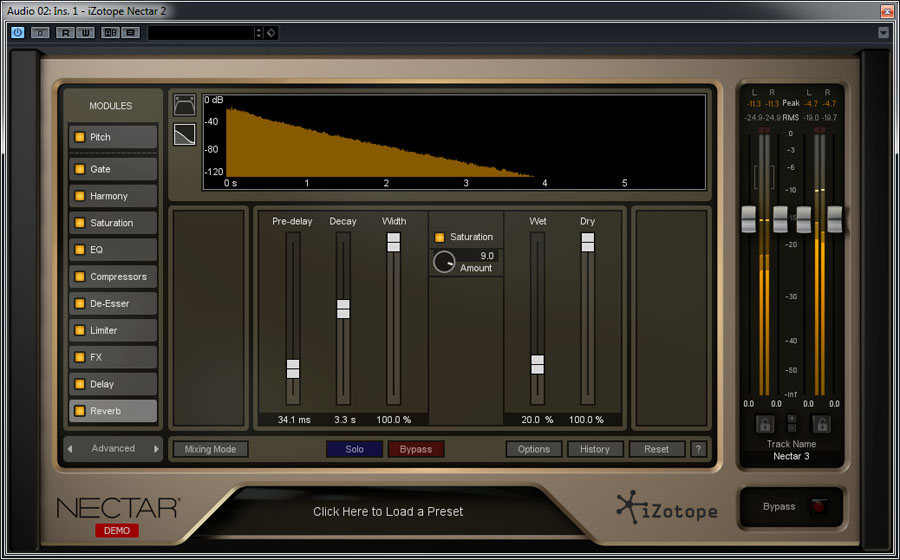Open the host preset dropdown field
900x560 pixels.
(x=205, y=33)
